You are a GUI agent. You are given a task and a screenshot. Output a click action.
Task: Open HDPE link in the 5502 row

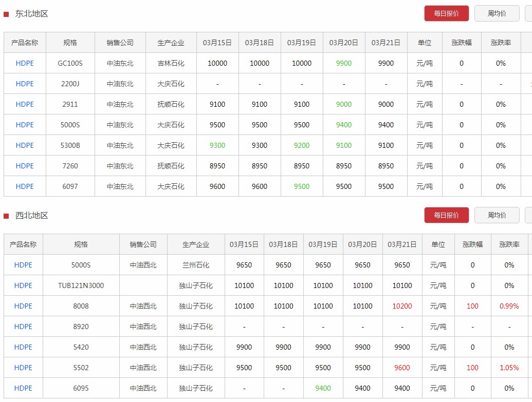point(23,368)
